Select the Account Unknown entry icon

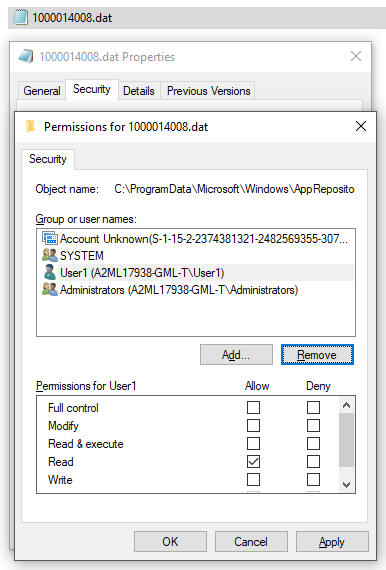pos(50,238)
